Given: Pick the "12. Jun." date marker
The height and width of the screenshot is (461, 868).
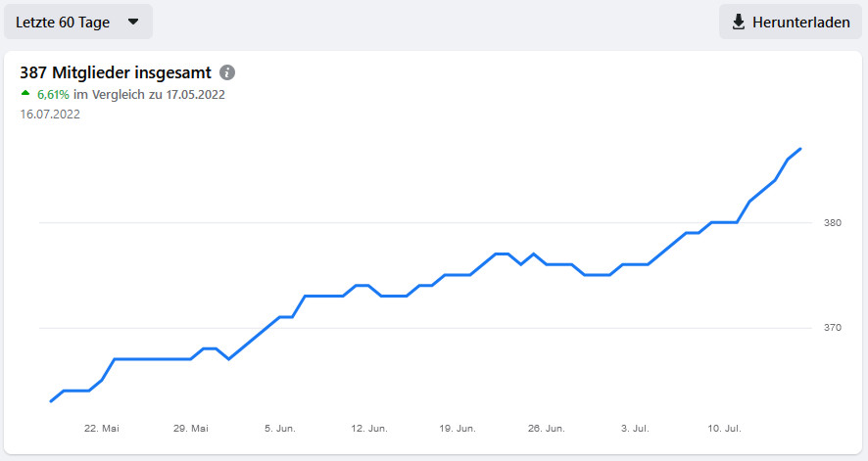Looking at the screenshot, I should pyautogui.click(x=369, y=429).
